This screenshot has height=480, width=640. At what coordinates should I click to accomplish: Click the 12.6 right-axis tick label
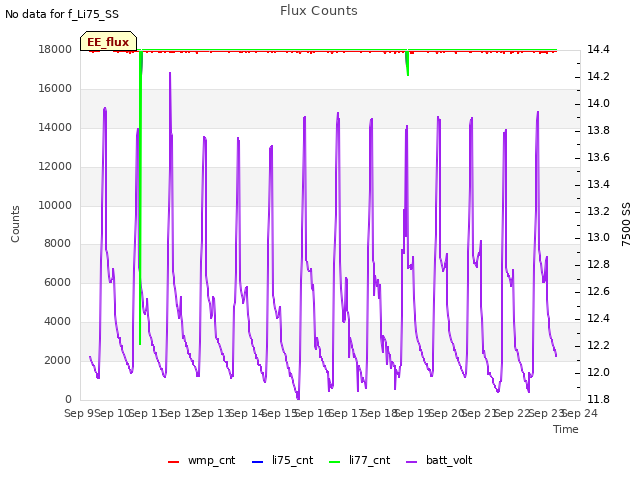pos(598,292)
